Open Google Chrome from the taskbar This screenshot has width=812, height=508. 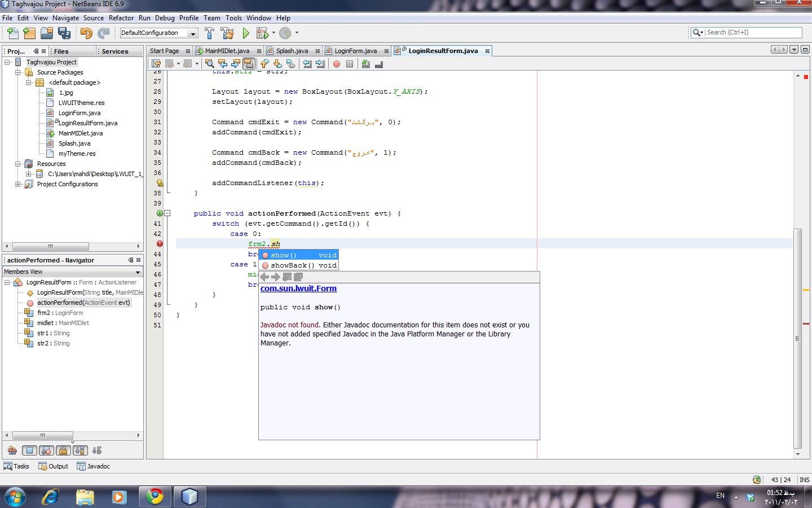(155, 497)
